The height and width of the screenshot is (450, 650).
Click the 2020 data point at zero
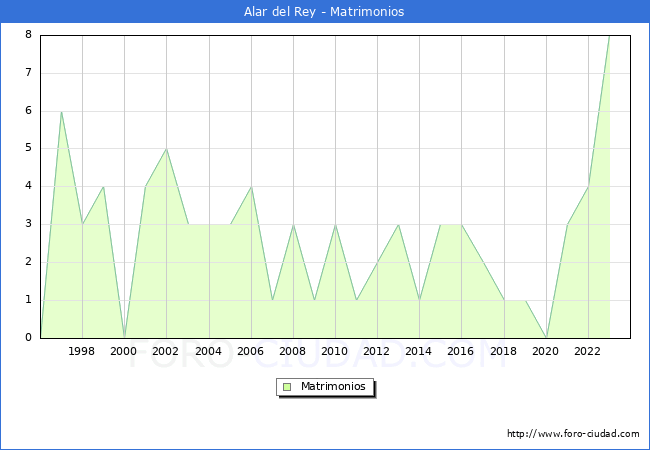pyautogui.click(x=545, y=337)
